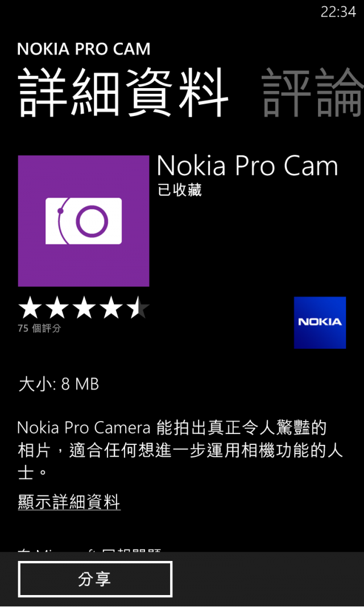
Task: Click the first rating star
Action: point(30,309)
